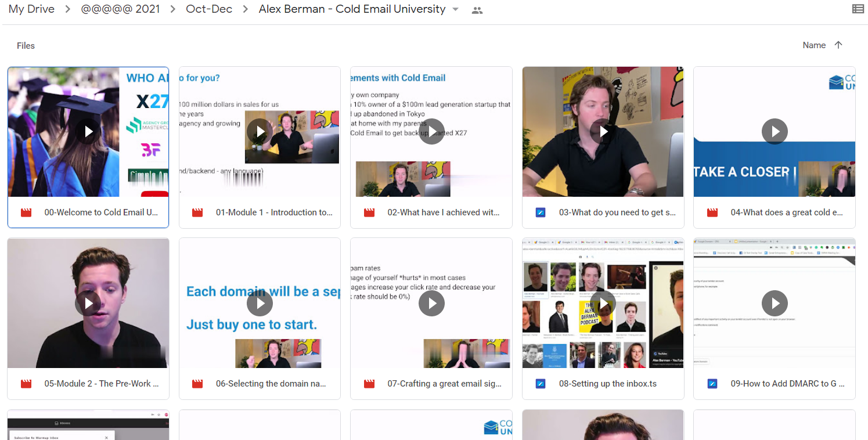
Task: Select file name 02-What have I achieved wit...
Action: pyautogui.click(x=444, y=212)
